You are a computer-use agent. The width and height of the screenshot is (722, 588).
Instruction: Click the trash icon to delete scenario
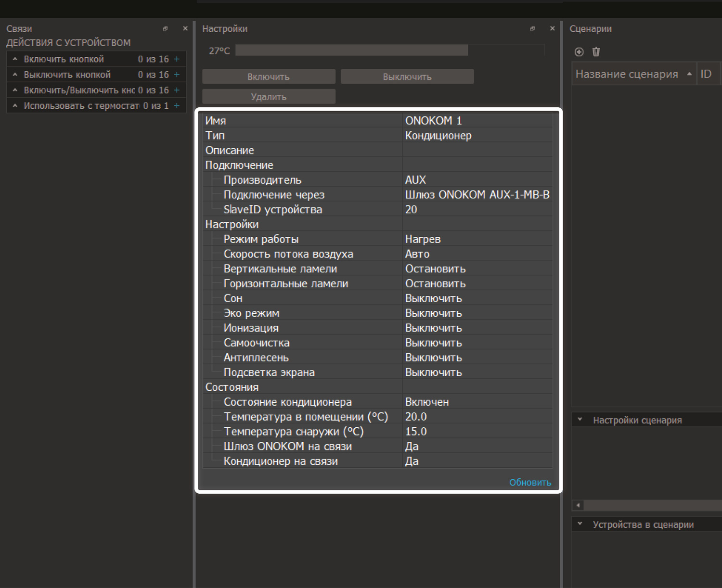pos(596,52)
